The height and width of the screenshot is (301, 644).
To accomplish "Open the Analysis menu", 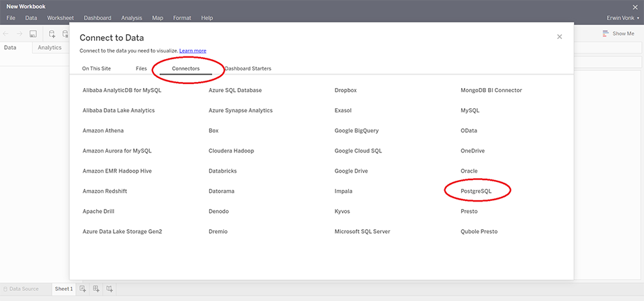I will [131, 18].
